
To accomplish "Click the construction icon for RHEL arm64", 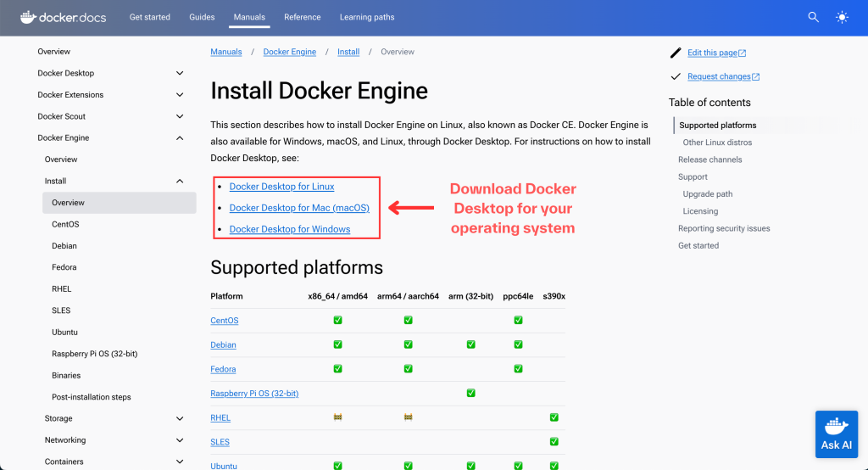I will (x=408, y=417).
